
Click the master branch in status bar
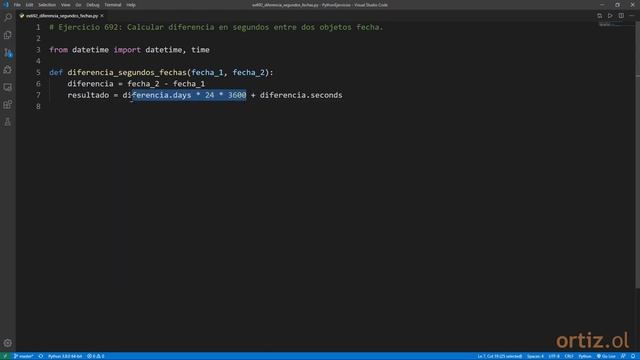pos(23,356)
